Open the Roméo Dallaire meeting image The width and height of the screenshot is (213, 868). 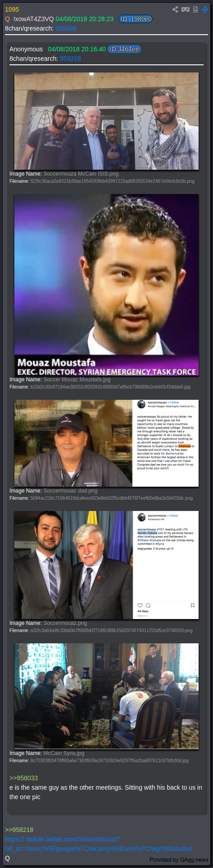tap(106, 565)
